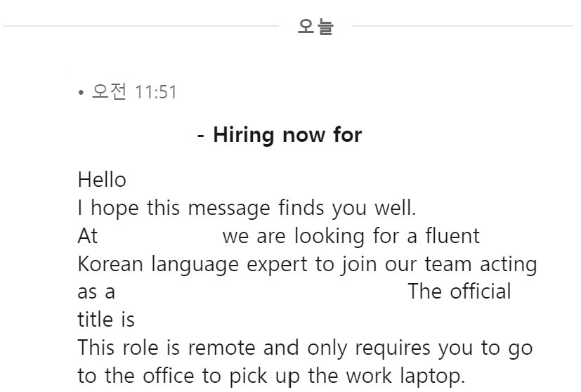Select text 'we are looking for a fluent'
This screenshot has height=392, width=581.
[351, 236]
